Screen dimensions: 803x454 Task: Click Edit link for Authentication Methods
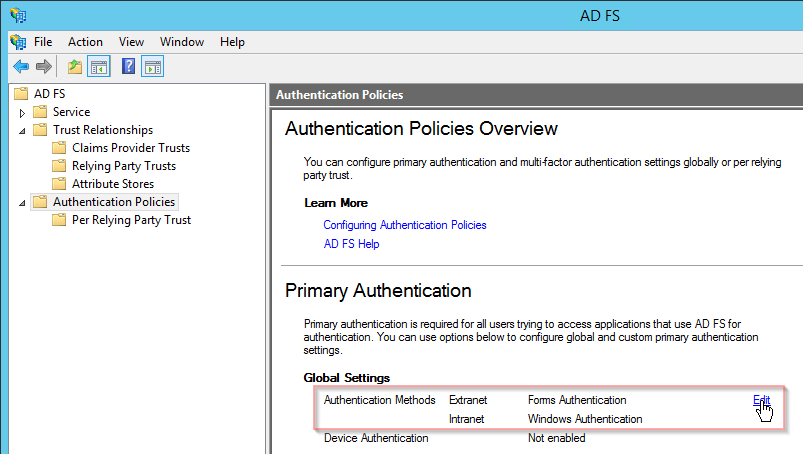point(761,400)
